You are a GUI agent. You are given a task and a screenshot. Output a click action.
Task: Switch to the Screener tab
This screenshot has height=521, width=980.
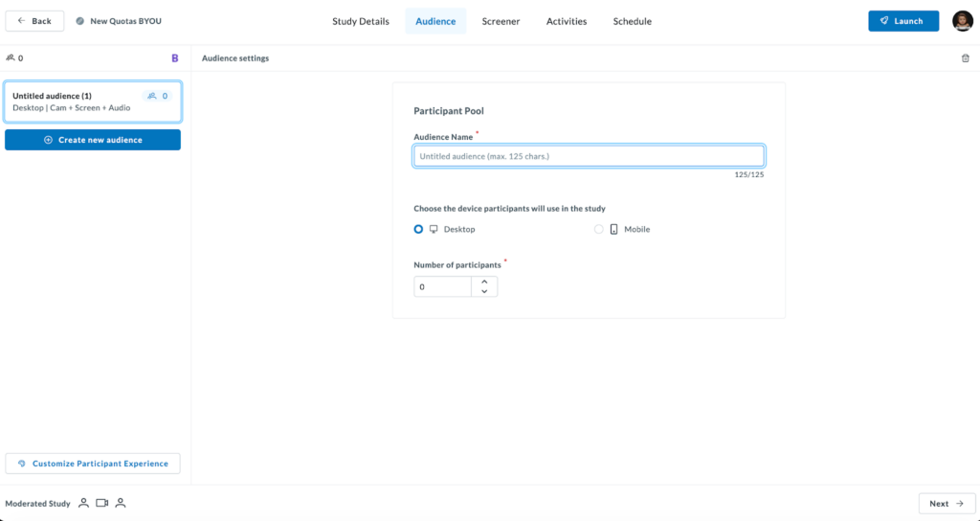[x=501, y=21]
